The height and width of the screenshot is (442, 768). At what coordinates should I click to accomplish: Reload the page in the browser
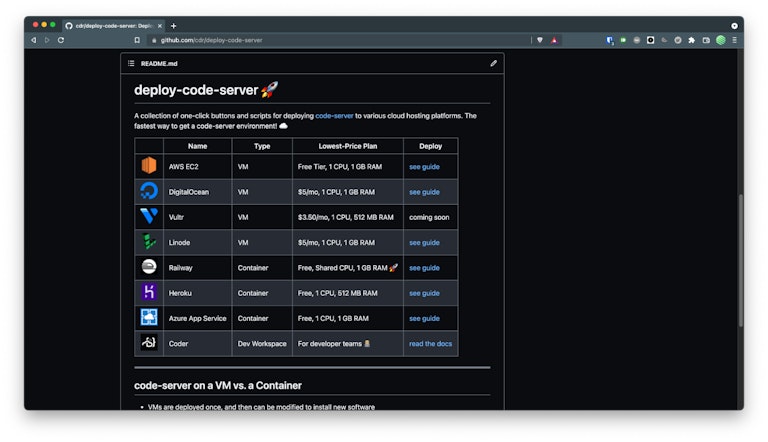61,40
